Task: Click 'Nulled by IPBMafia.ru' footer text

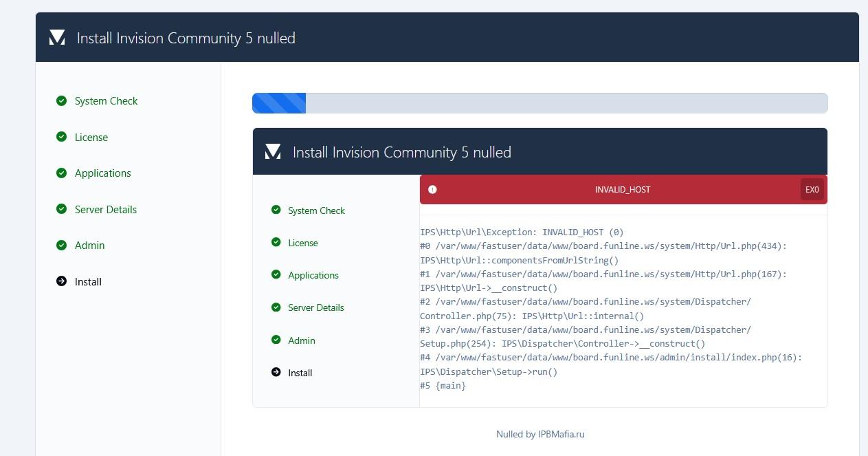Action: pos(540,434)
